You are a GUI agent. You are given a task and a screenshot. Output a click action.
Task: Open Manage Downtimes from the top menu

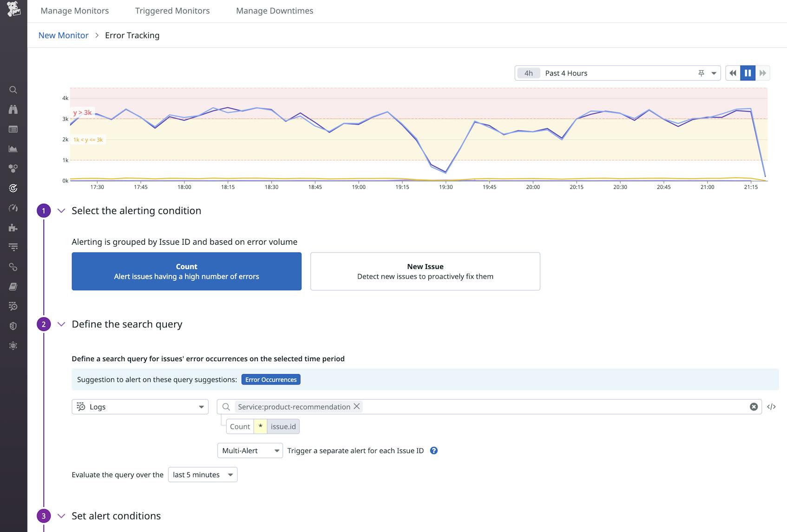[274, 10]
